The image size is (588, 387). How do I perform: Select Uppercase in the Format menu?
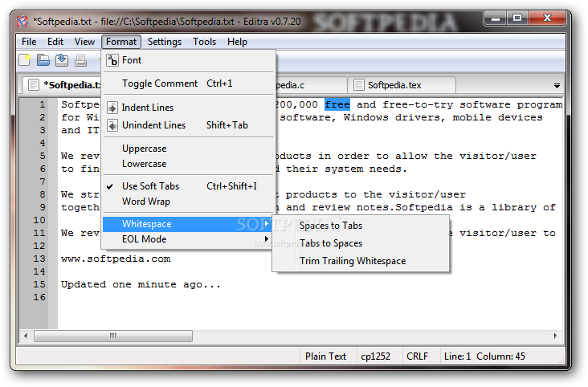[189, 149]
